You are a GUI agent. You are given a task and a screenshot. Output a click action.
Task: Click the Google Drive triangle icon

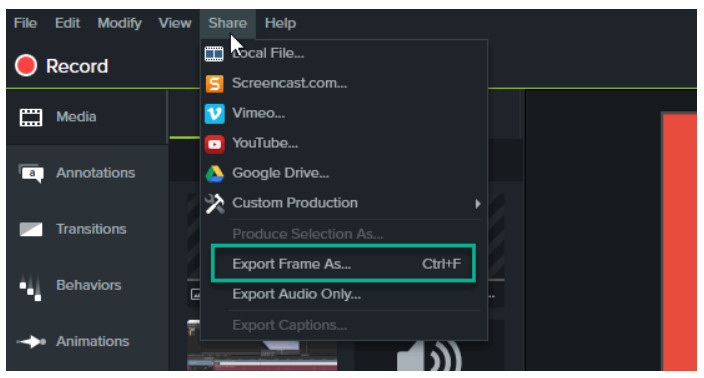(x=215, y=174)
